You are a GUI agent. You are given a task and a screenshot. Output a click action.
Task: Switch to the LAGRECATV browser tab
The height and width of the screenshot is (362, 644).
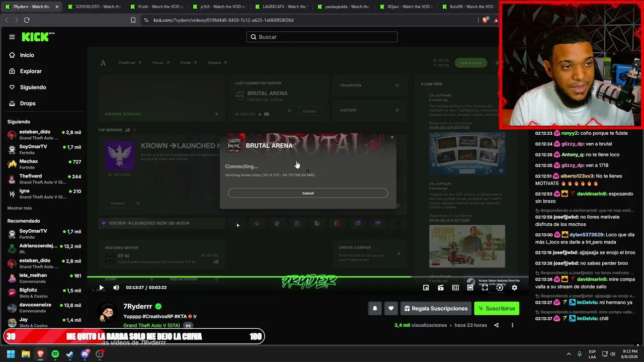point(282,7)
